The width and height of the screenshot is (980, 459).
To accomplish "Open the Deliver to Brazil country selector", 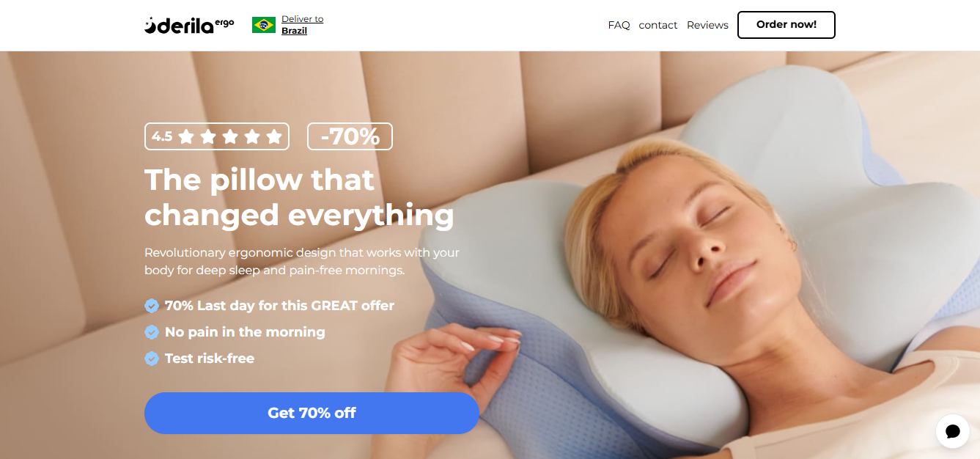I will click(x=302, y=25).
